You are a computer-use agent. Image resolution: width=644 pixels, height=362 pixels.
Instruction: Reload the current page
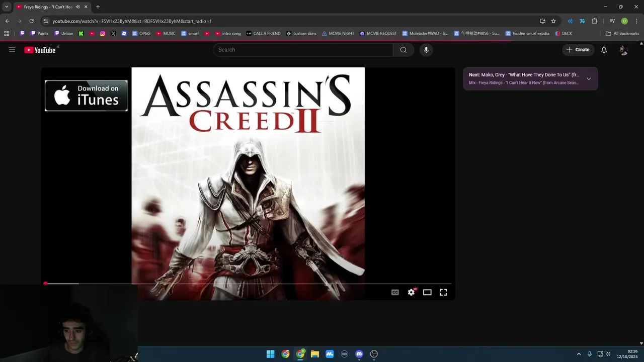coord(31,21)
